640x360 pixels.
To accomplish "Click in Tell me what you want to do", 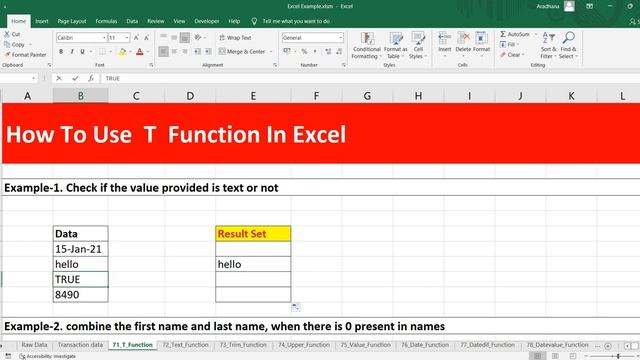I will (296, 21).
